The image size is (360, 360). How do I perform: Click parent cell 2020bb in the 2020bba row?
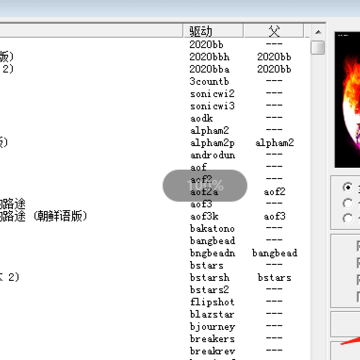[274, 69]
